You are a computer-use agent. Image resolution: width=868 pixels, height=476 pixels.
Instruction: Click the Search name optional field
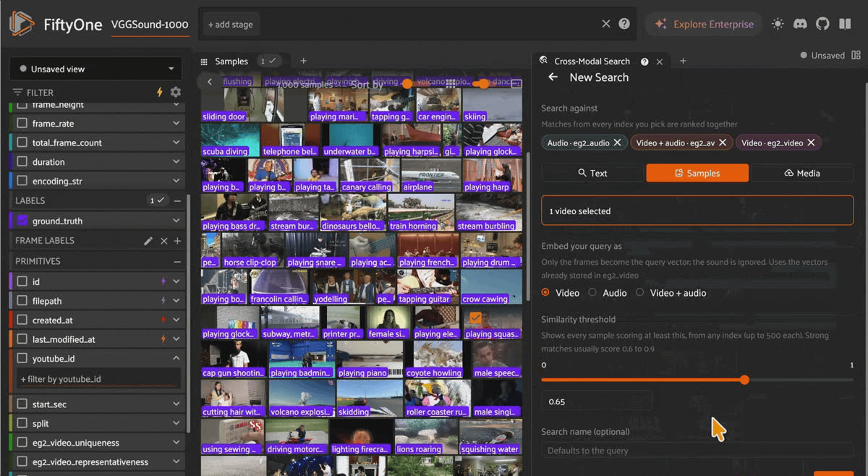(697, 451)
